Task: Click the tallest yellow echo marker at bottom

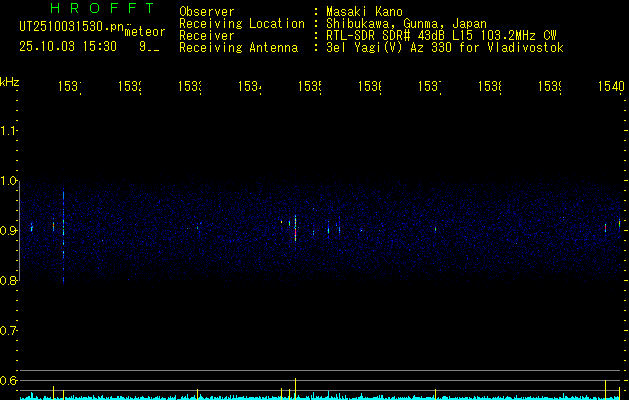Action: [296, 389]
